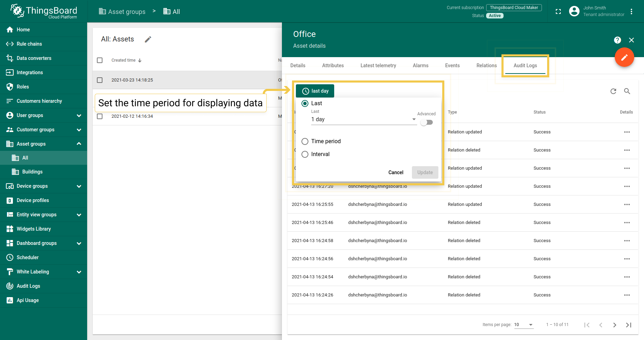This screenshot has width=644, height=340.
Task: Open Roles shield icon in sidebar
Action: click(10, 87)
